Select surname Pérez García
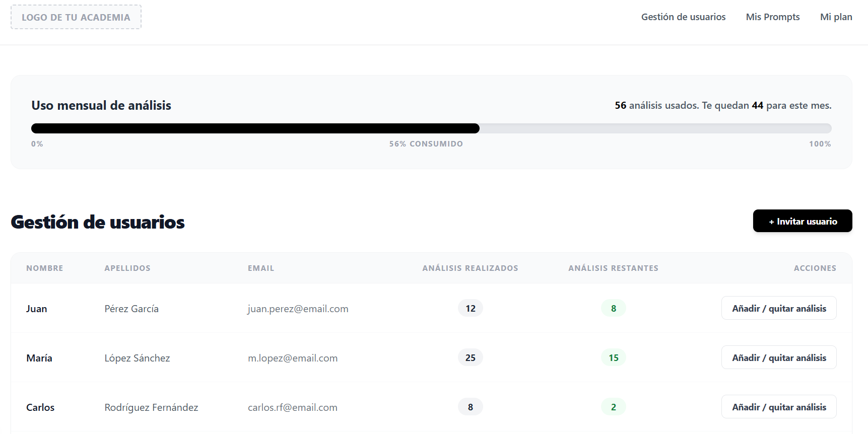Screen dimensions: 868x434 [x=131, y=309]
